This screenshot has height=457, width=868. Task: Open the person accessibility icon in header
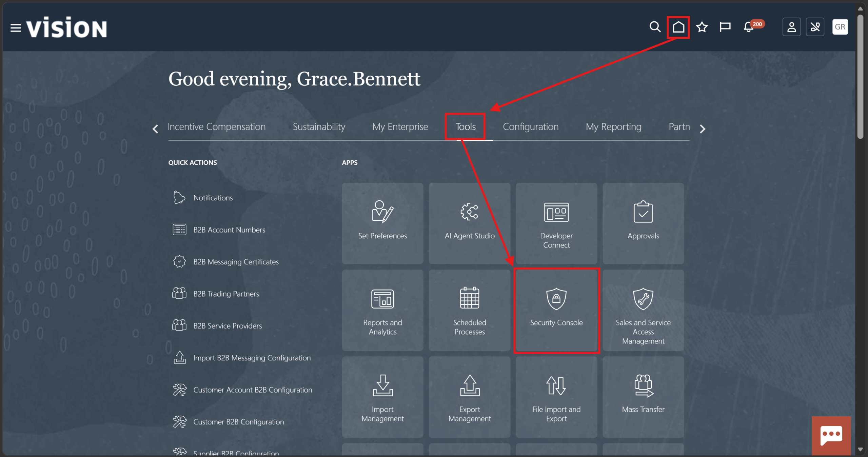(x=791, y=27)
